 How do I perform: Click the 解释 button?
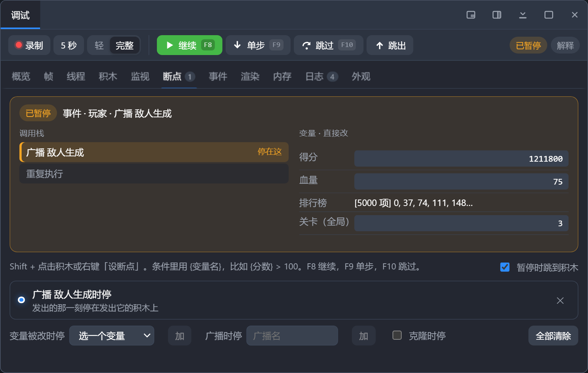[x=565, y=45]
